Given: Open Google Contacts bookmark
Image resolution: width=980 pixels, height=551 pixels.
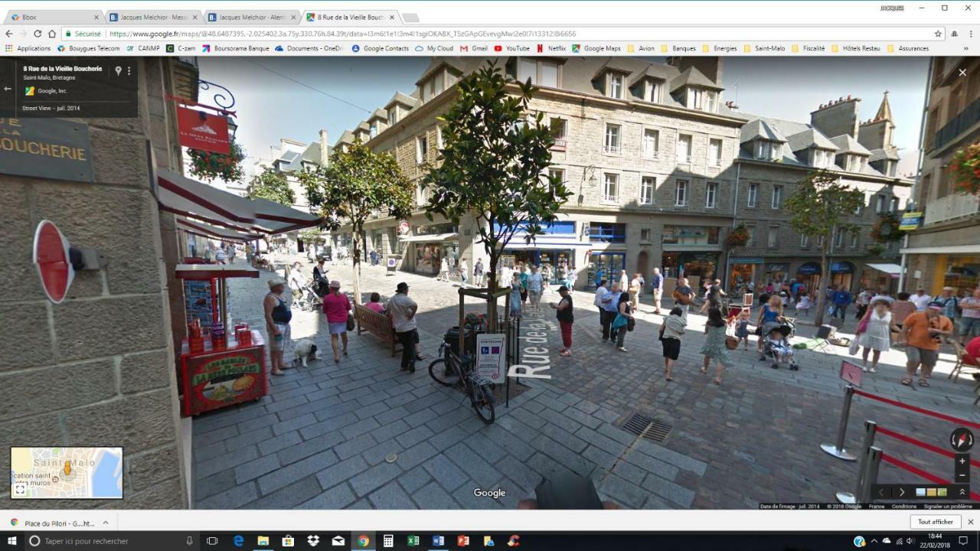Looking at the screenshot, I should click(380, 48).
